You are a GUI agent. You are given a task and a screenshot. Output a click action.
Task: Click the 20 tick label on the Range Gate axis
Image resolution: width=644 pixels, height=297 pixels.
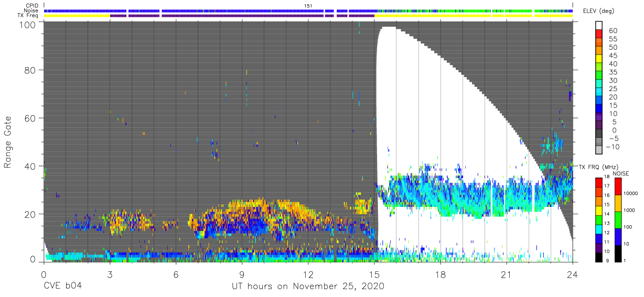pos(30,214)
